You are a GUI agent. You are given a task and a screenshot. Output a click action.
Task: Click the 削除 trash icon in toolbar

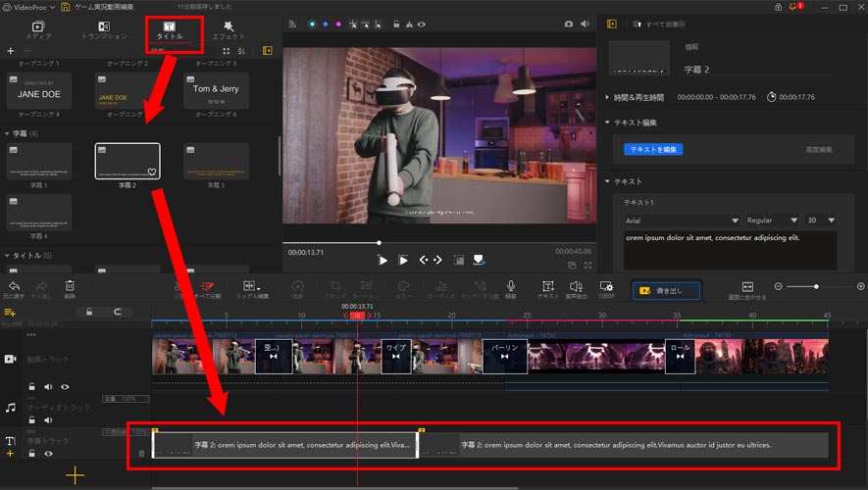(70, 286)
